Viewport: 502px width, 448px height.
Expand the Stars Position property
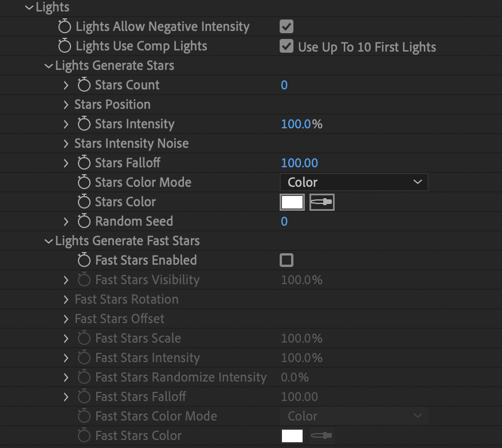tap(66, 105)
